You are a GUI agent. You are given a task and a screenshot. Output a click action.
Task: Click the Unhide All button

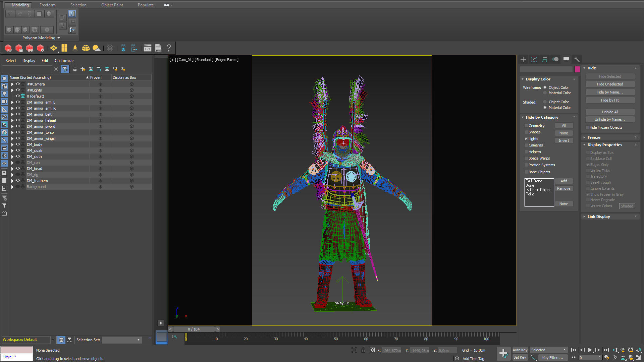(x=610, y=112)
